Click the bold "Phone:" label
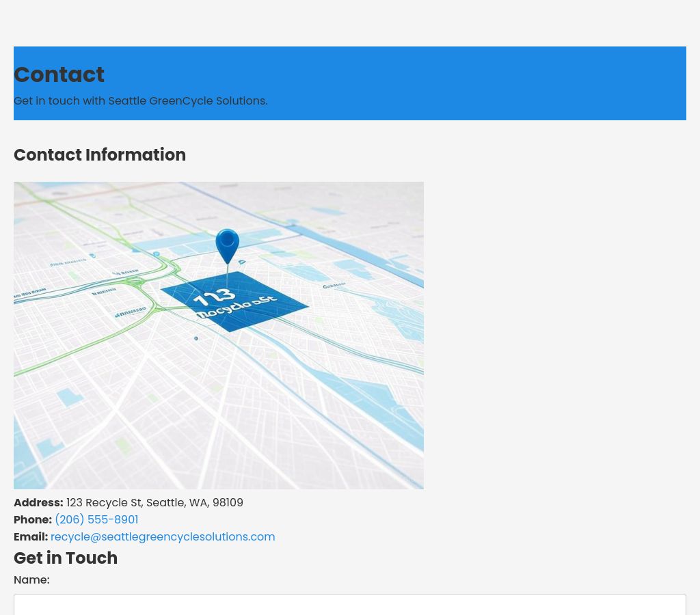The image size is (700, 615). point(33,520)
